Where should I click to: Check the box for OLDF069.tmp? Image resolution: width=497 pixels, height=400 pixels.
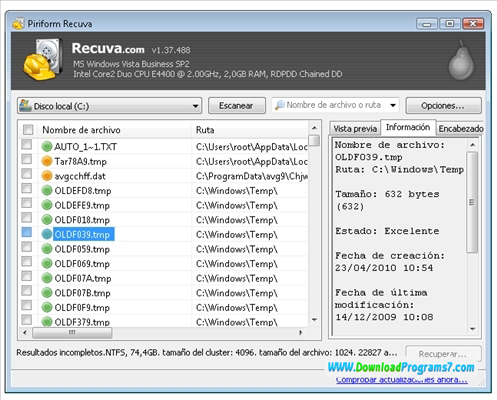coord(27,262)
